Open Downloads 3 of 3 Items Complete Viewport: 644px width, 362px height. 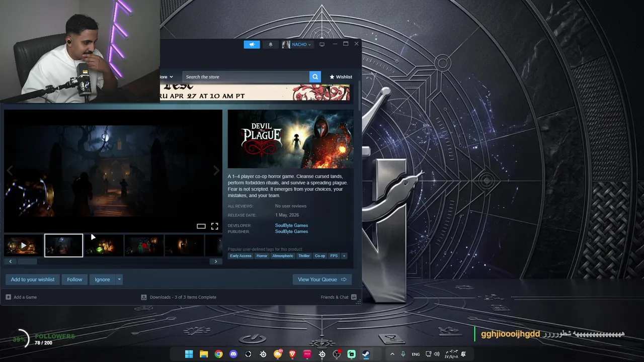[179, 297]
